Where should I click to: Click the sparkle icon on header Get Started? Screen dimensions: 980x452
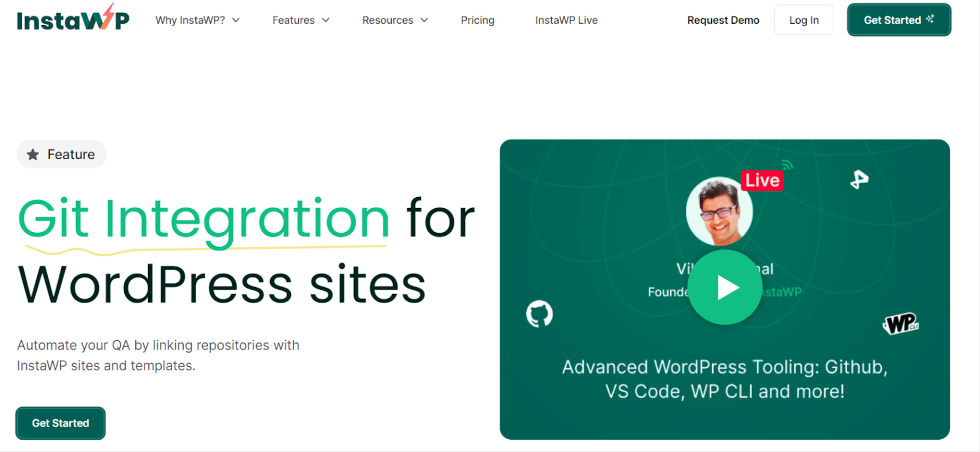tap(930, 19)
